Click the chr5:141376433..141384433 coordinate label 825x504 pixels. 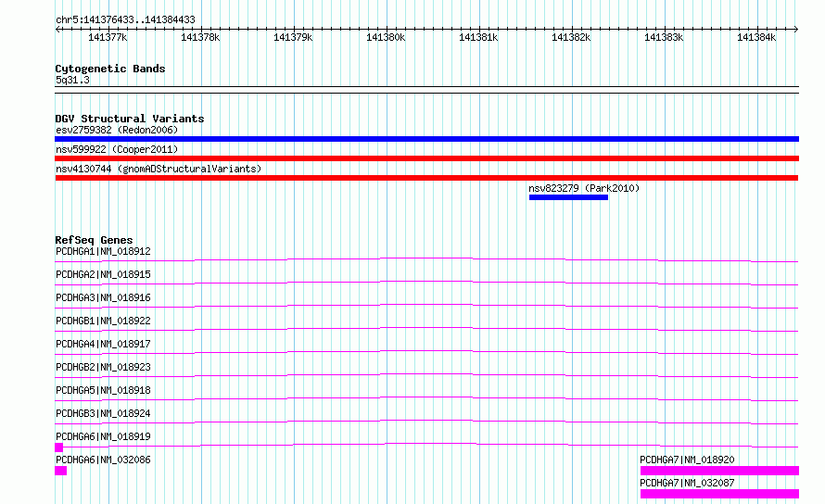125,20
